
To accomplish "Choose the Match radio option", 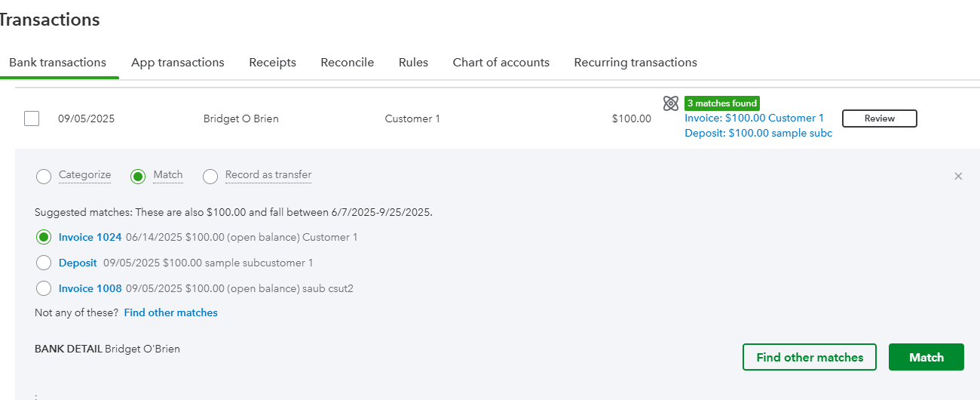I will pyautogui.click(x=138, y=176).
